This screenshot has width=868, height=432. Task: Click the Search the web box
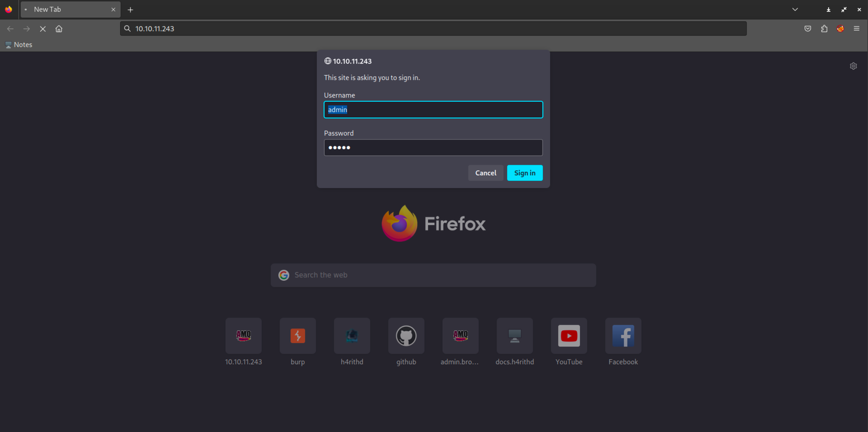tap(433, 275)
